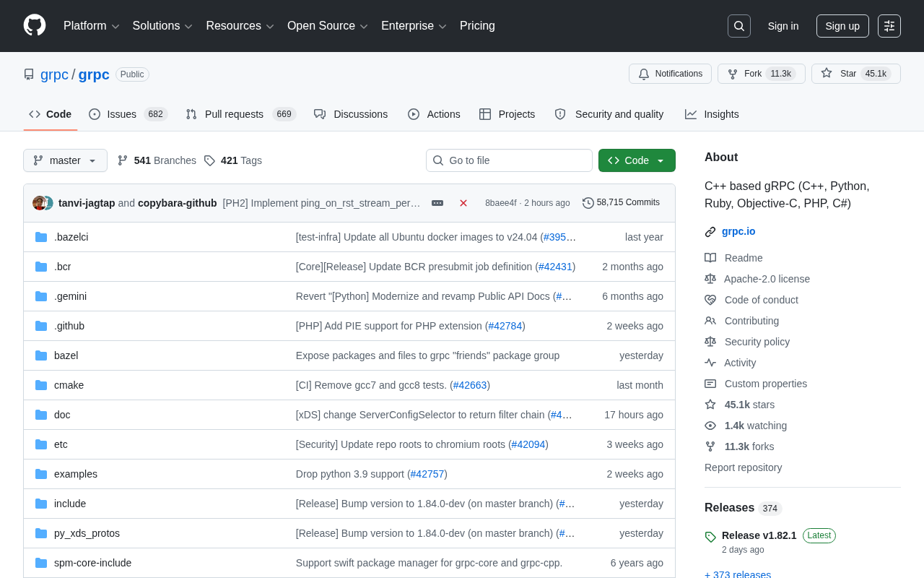Switch to the Issues tab
Viewport: 924px width, 578px height.
tap(128, 114)
